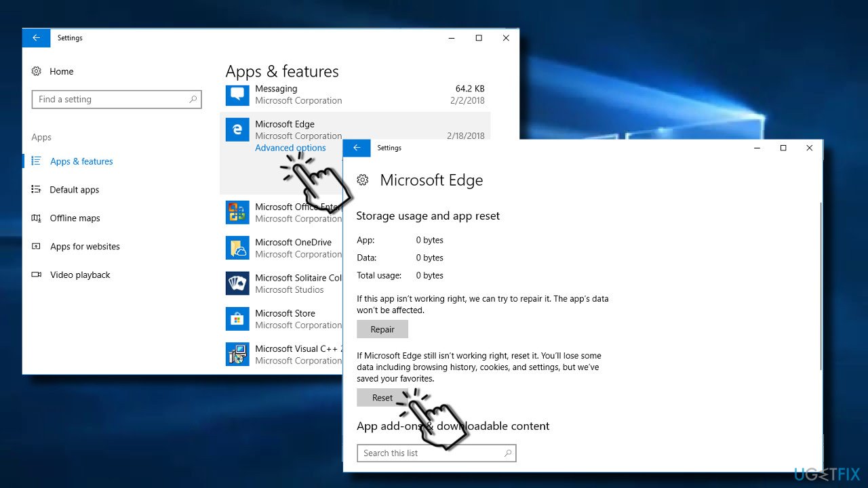Click the 64.2 KB size of Messaging

[x=470, y=89]
